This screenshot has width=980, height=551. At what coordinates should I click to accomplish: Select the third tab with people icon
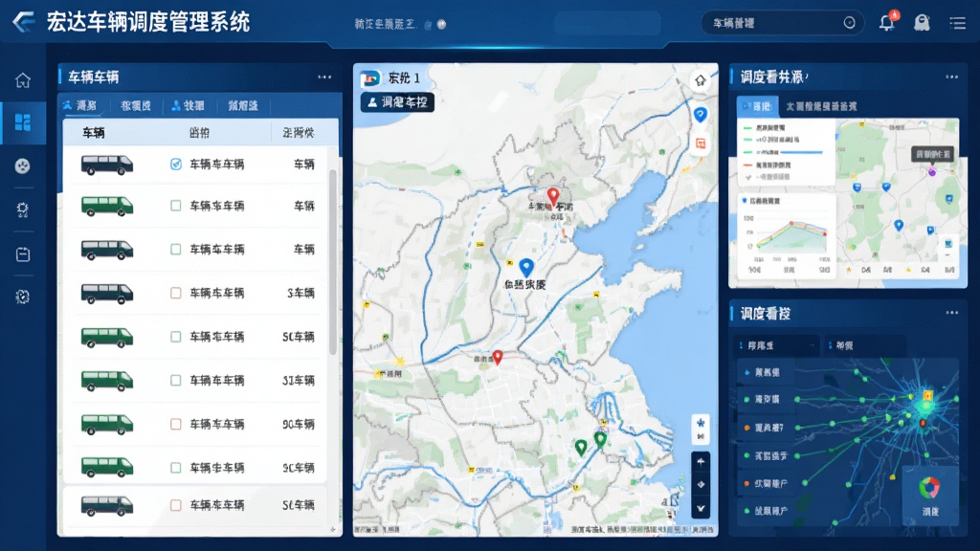[x=189, y=105]
